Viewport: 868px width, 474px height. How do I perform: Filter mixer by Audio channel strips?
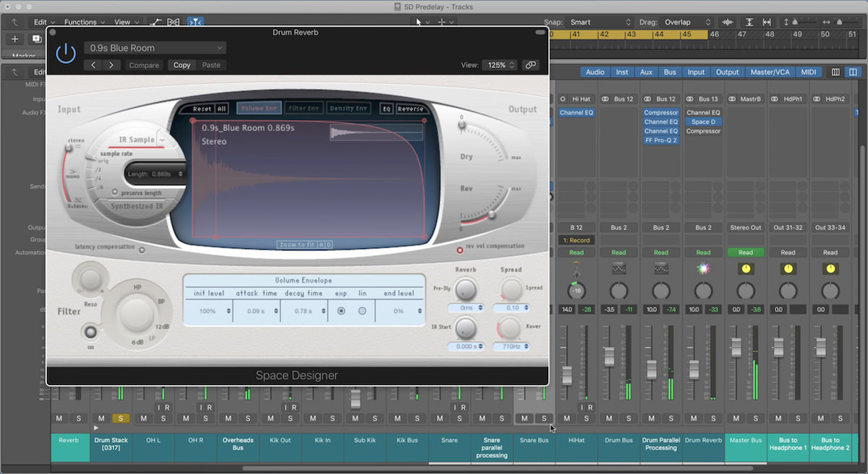pos(595,72)
